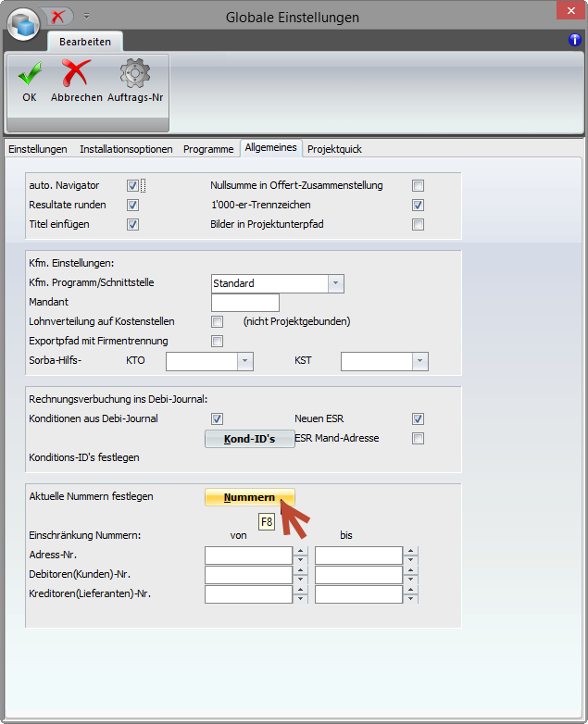Viewport: 588px width, 724px height.
Task: Toggle the Resultate runden checkbox
Action: 133,205
